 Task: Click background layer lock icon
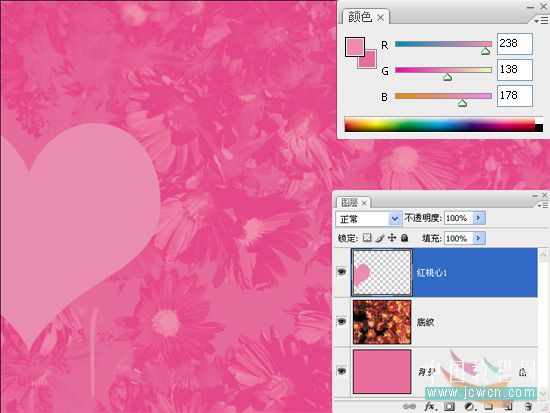pos(523,372)
